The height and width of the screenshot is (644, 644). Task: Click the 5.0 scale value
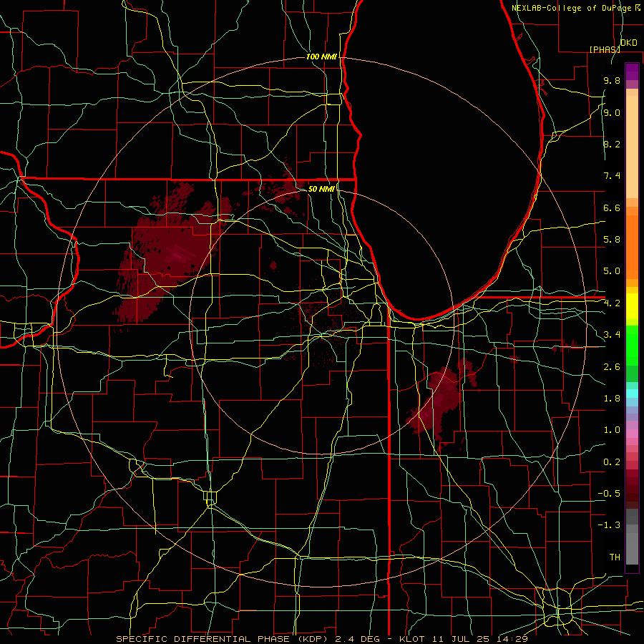click(612, 271)
